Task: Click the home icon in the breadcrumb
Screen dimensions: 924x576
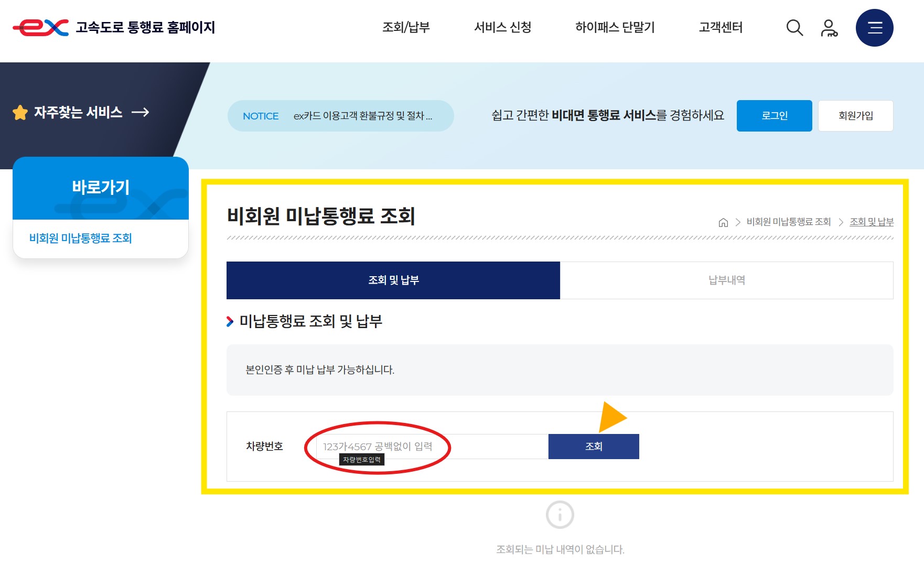Action: coord(724,222)
